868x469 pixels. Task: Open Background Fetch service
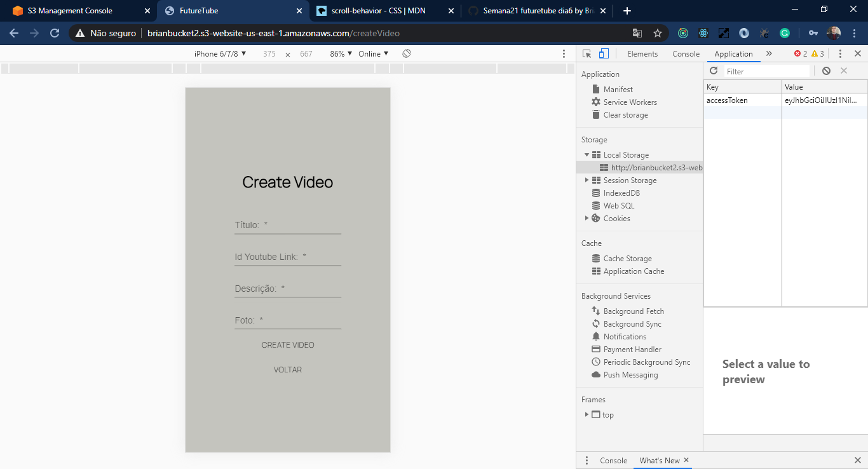pos(628,311)
